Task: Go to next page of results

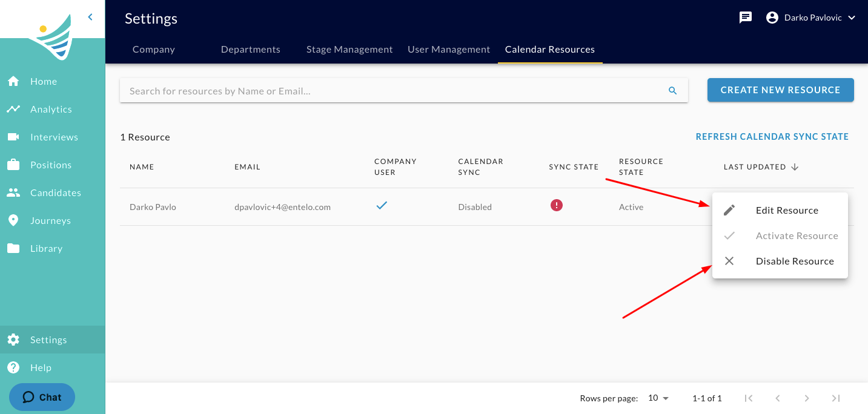Action: 807,398
